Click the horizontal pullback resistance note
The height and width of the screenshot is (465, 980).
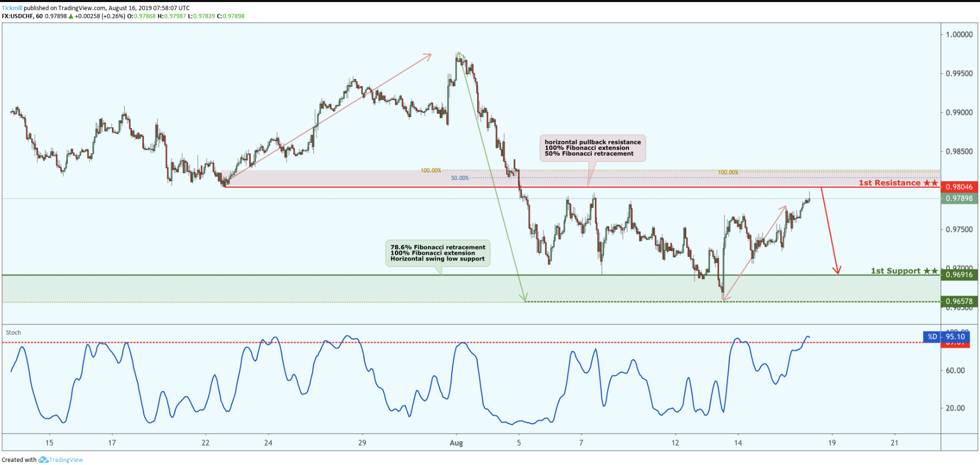click(x=593, y=148)
